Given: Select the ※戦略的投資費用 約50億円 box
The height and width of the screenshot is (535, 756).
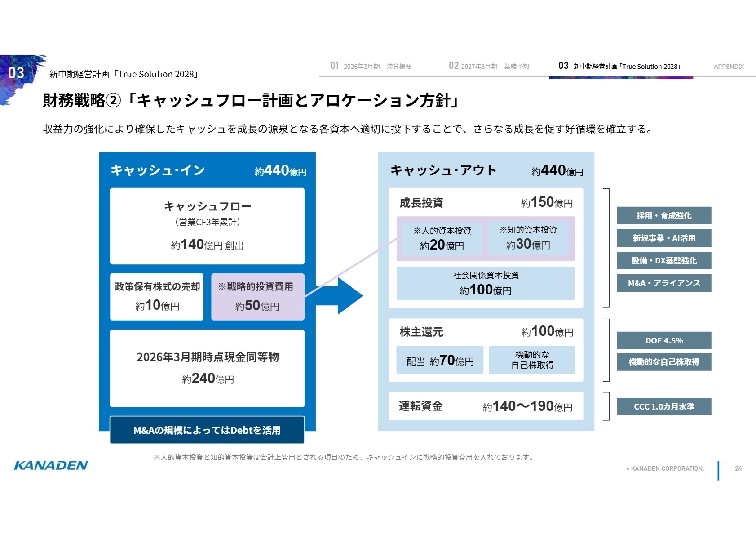Looking at the screenshot, I should coord(258,297).
